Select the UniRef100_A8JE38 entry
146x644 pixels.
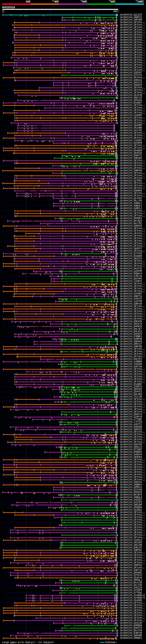131,95
